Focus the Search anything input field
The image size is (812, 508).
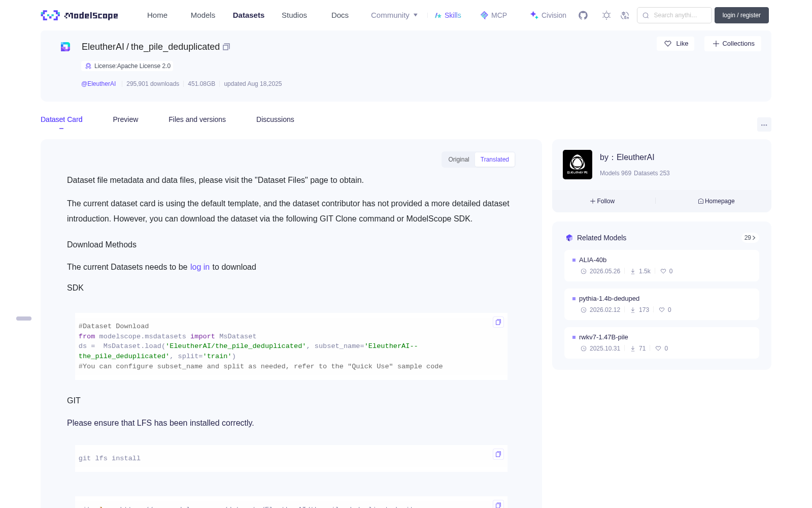[x=674, y=15]
